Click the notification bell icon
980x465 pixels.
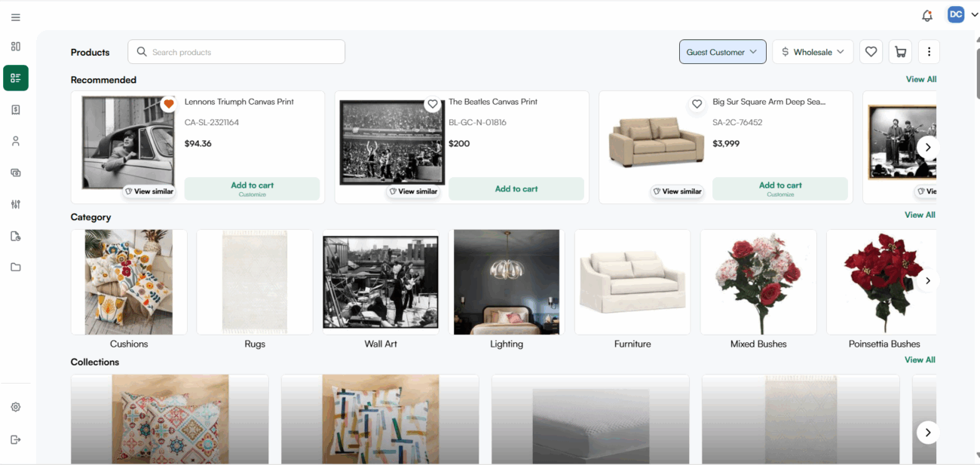pos(926,16)
